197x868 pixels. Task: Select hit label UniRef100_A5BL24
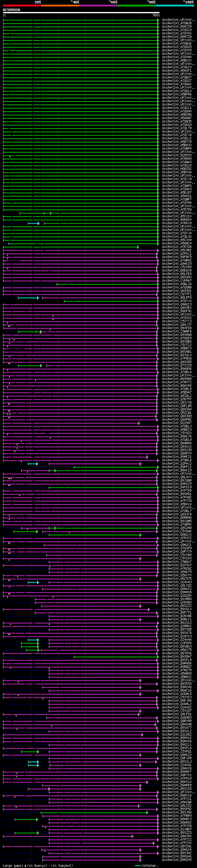[x=177, y=284]
